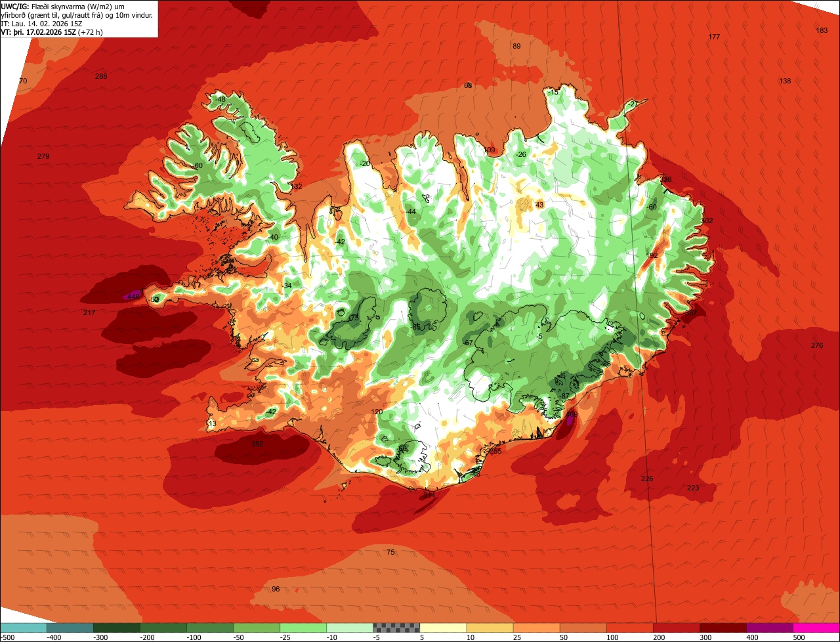Select the value 217 west of Snæfellsnes
This screenshot has height=642, width=840.
click(89, 312)
